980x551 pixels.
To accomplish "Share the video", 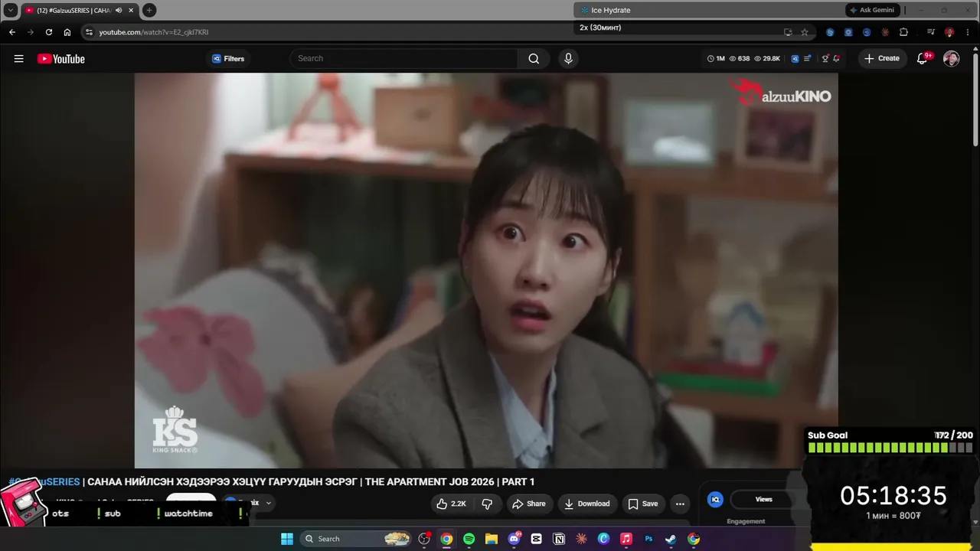I will click(529, 504).
